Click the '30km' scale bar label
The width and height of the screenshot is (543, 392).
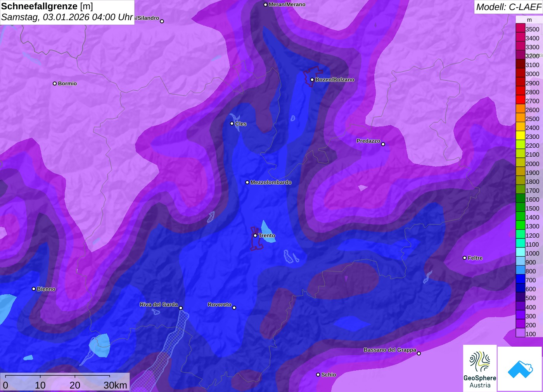(115, 385)
